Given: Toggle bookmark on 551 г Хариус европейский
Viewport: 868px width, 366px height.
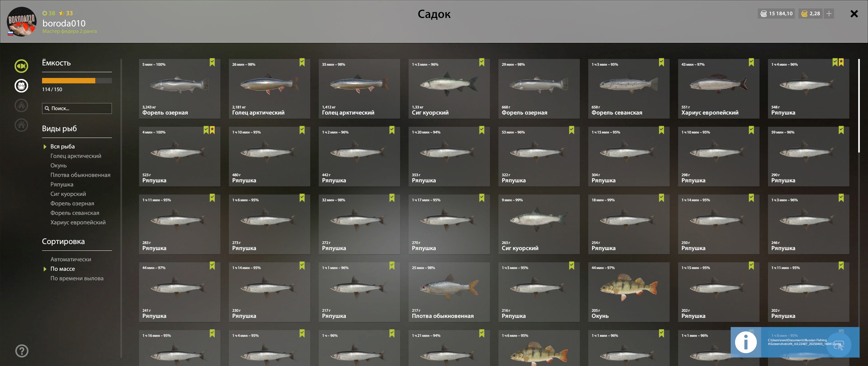Looking at the screenshot, I should 751,62.
